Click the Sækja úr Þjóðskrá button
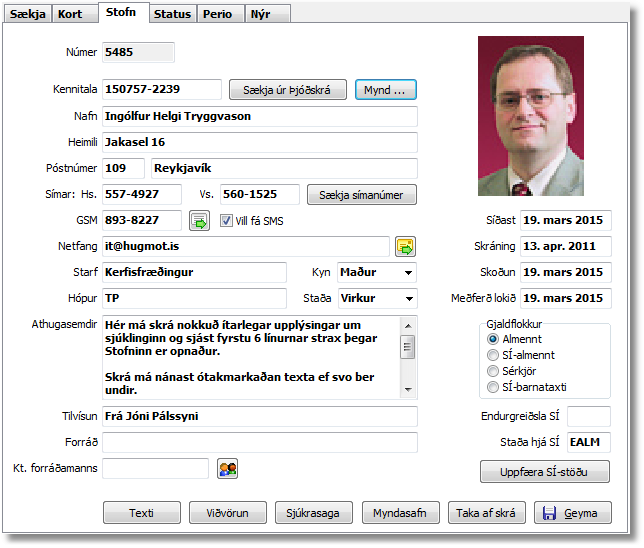The height and width of the screenshot is (548, 644). (288, 90)
